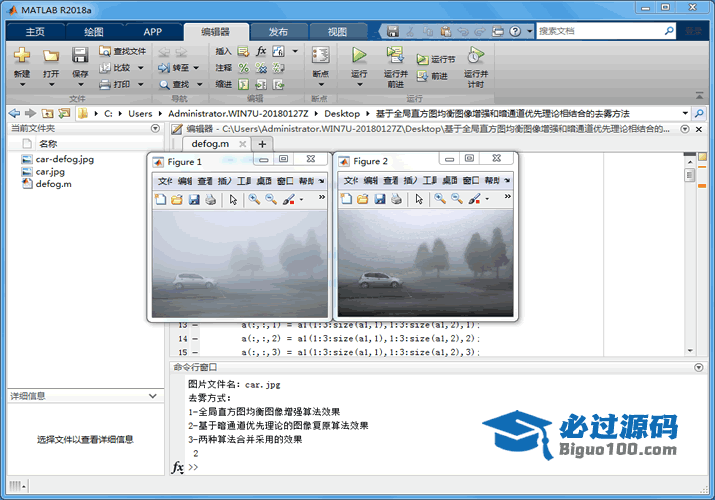This screenshot has width=715, height=500.
Task: Expand the Run (运行) dropdown arrow
Action: pyautogui.click(x=359, y=84)
